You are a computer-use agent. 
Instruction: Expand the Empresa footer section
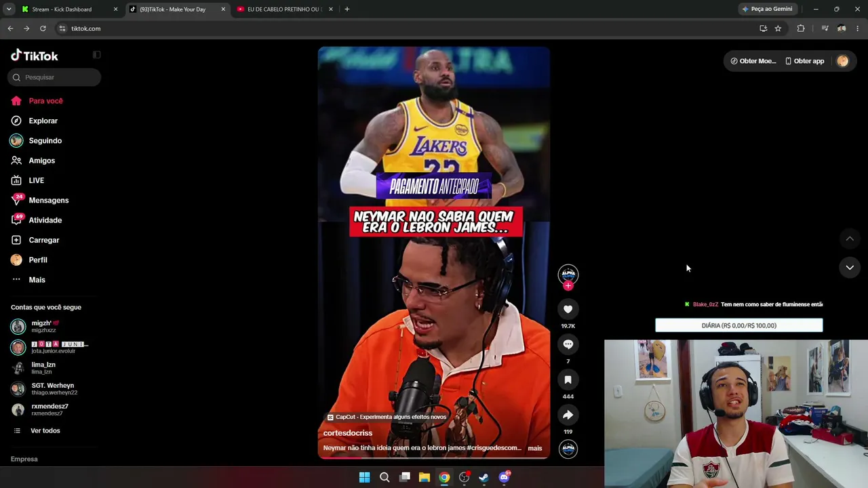(x=24, y=459)
